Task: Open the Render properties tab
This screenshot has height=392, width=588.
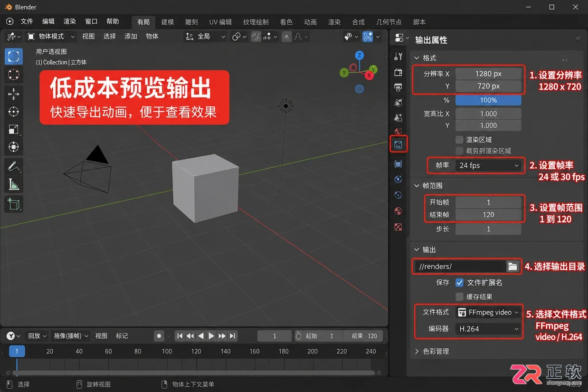Action: (398, 72)
